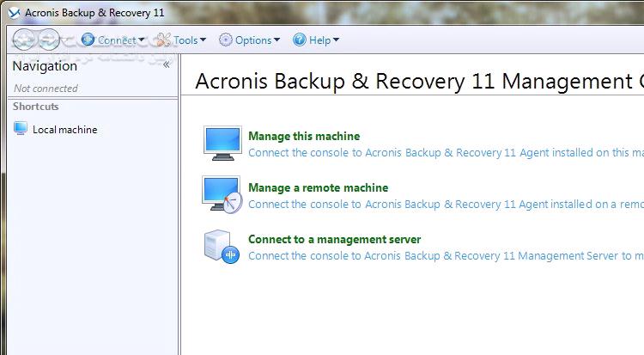Open the Connect dropdown arrow
The image size is (644, 355).
point(142,40)
